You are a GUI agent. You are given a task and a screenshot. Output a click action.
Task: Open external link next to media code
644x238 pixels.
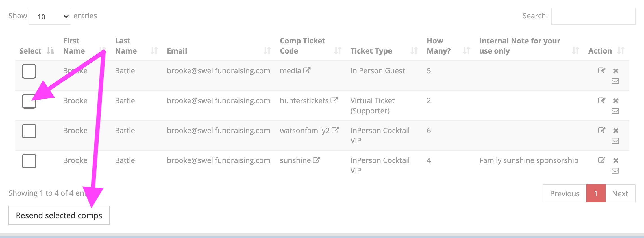307,70
